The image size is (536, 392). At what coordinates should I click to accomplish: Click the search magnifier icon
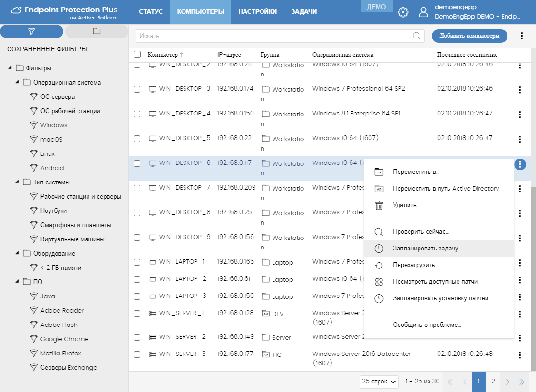tap(416, 36)
